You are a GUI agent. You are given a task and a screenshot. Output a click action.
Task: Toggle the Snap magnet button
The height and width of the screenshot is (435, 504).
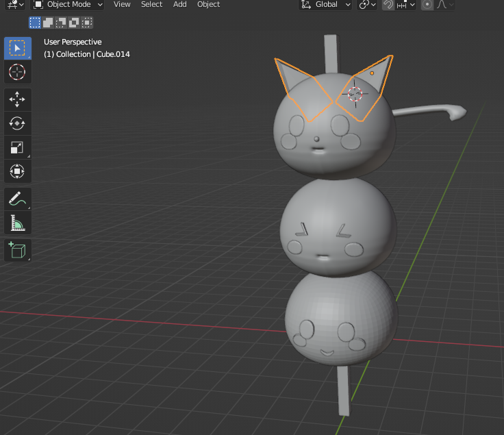click(x=388, y=5)
